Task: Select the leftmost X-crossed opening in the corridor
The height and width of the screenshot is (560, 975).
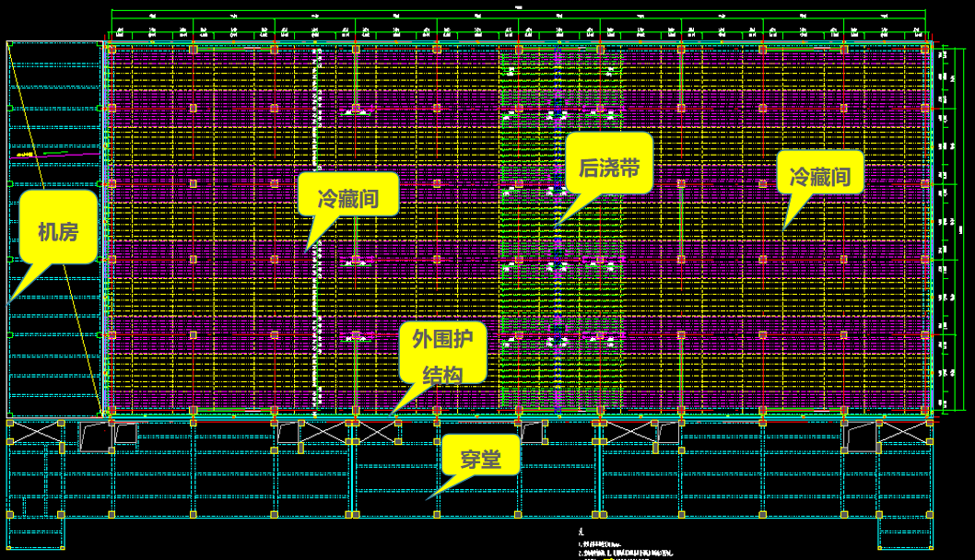Action: [x=34, y=431]
